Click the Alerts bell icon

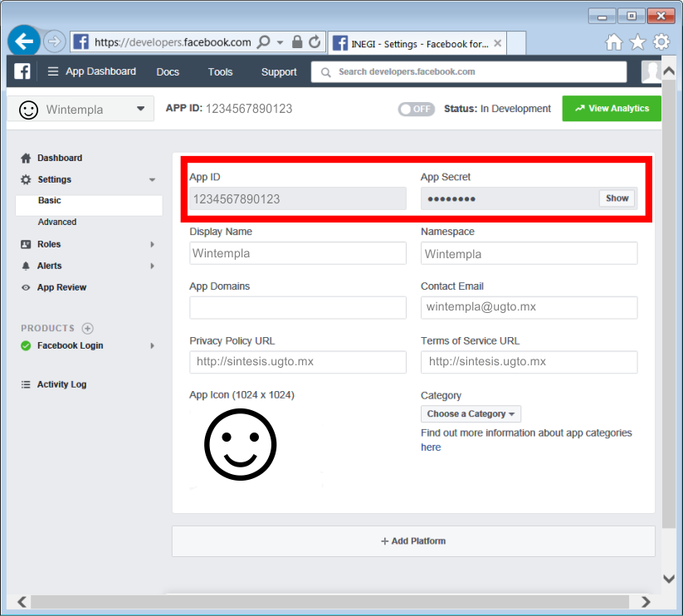[26, 266]
